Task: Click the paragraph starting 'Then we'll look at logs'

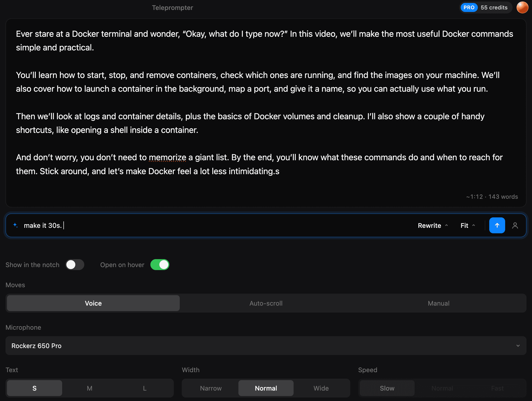Action: 250,123
